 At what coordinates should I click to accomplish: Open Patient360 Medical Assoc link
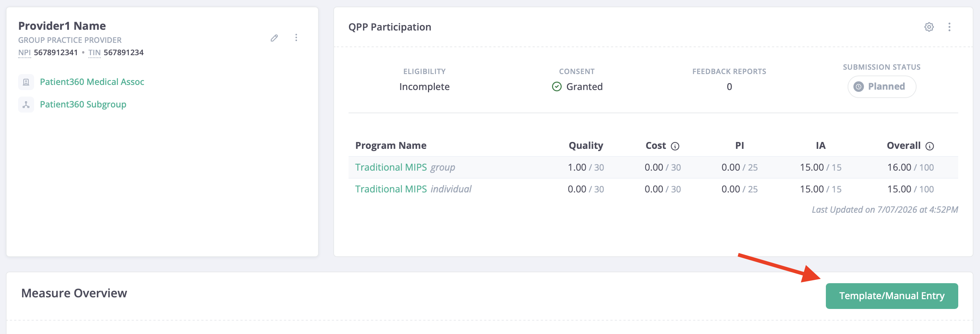(x=92, y=82)
